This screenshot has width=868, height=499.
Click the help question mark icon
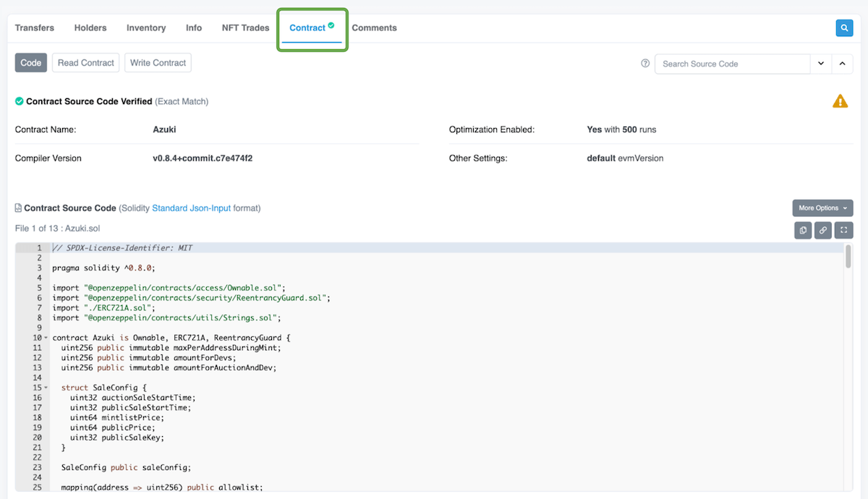pyautogui.click(x=645, y=64)
